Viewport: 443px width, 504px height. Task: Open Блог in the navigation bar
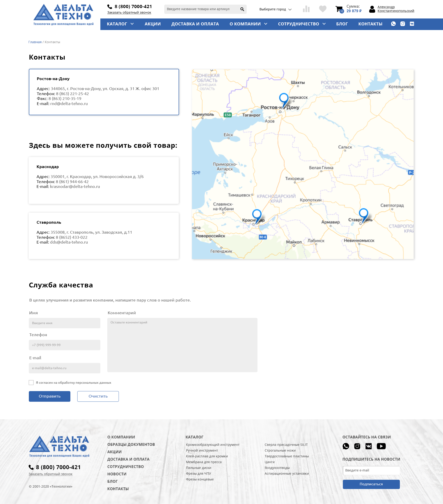(342, 24)
